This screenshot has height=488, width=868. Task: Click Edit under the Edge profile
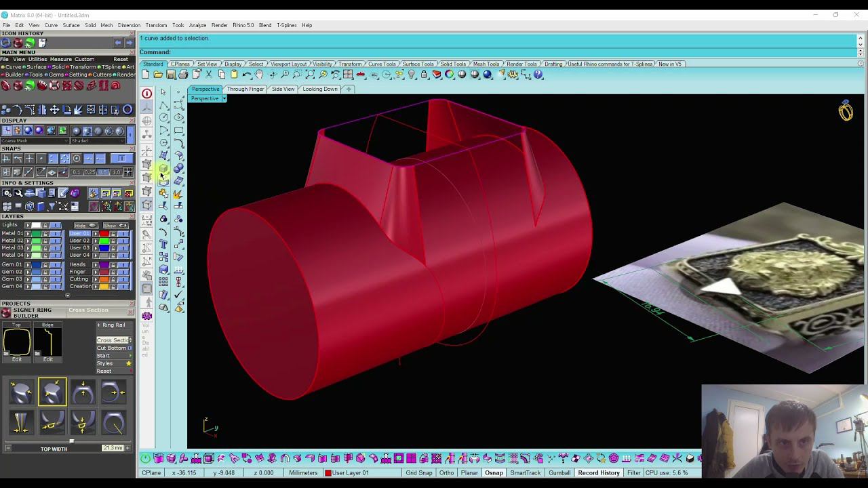[x=47, y=359]
